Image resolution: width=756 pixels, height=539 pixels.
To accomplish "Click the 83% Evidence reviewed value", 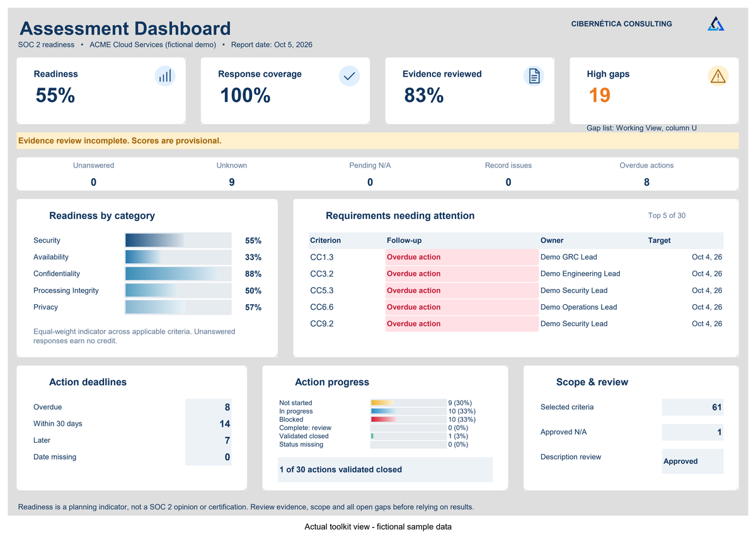I will 424,95.
